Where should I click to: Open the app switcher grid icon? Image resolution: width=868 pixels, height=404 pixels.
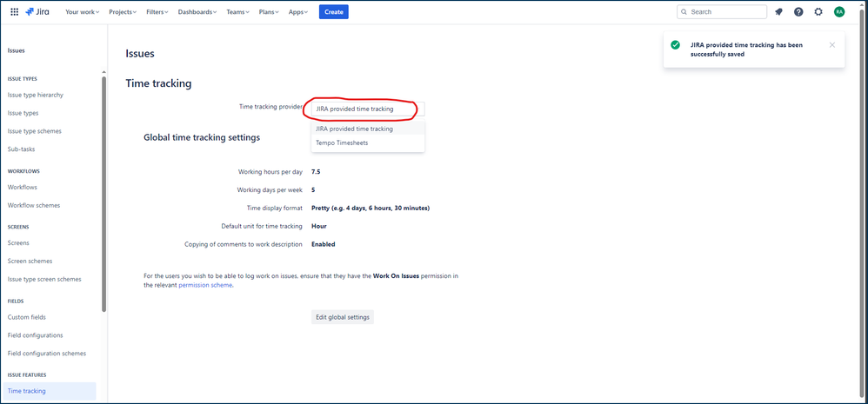[15, 11]
